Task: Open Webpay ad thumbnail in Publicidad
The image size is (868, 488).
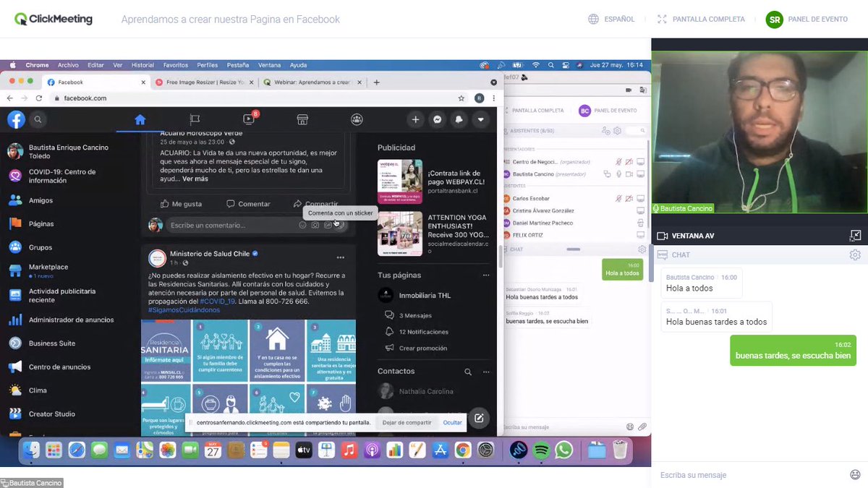Action: [400, 181]
